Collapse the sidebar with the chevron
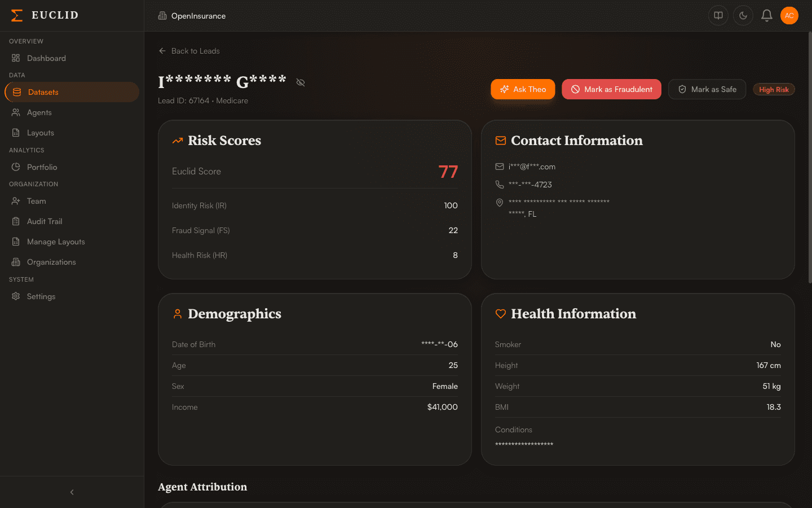This screenshot has width=812, height=508. click(72, 492)
